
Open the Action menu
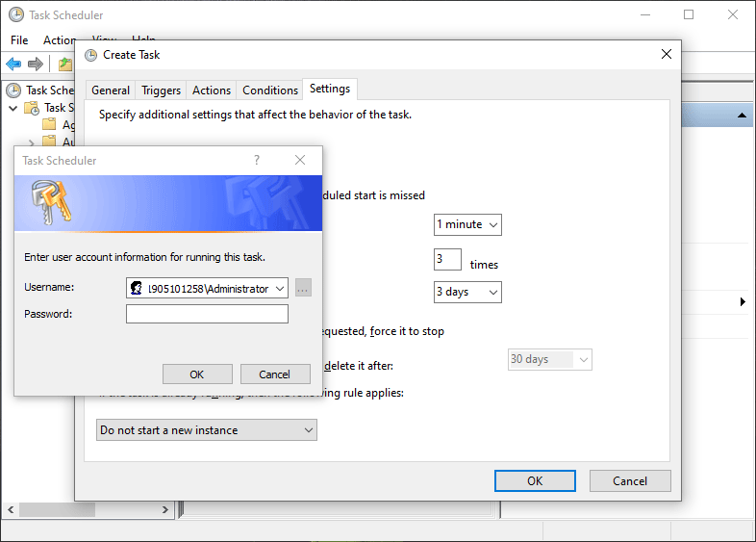pyautogui.click(x=60, y=40)
